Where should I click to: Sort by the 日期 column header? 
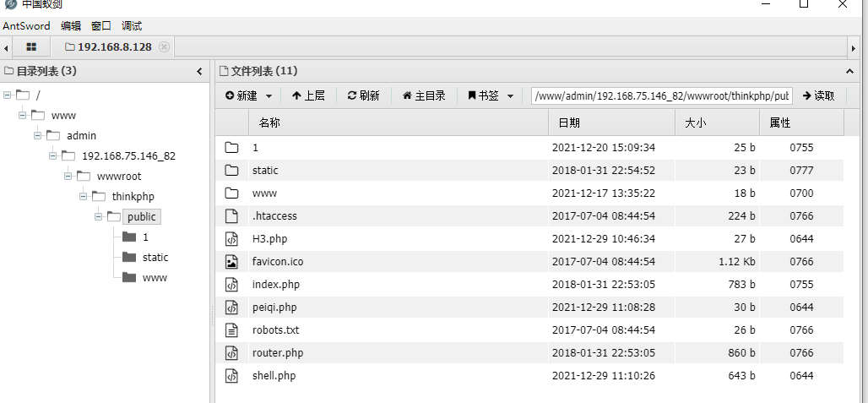611,123
